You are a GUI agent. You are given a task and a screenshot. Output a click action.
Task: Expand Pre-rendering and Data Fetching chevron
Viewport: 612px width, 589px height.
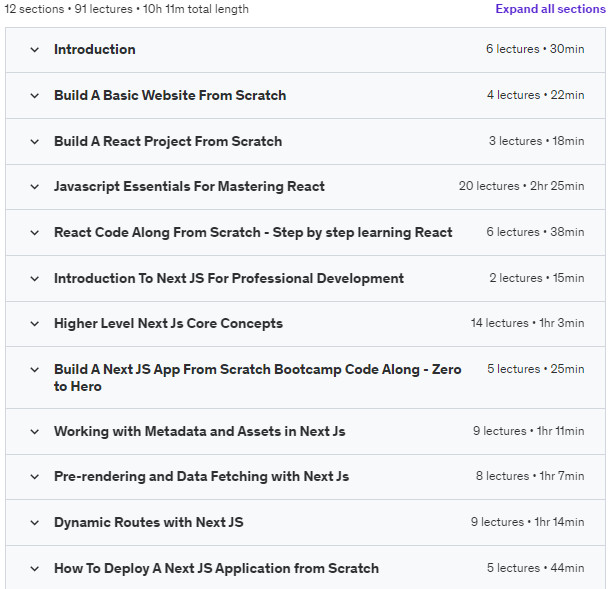pyautogui.click(x=35, y=477)
